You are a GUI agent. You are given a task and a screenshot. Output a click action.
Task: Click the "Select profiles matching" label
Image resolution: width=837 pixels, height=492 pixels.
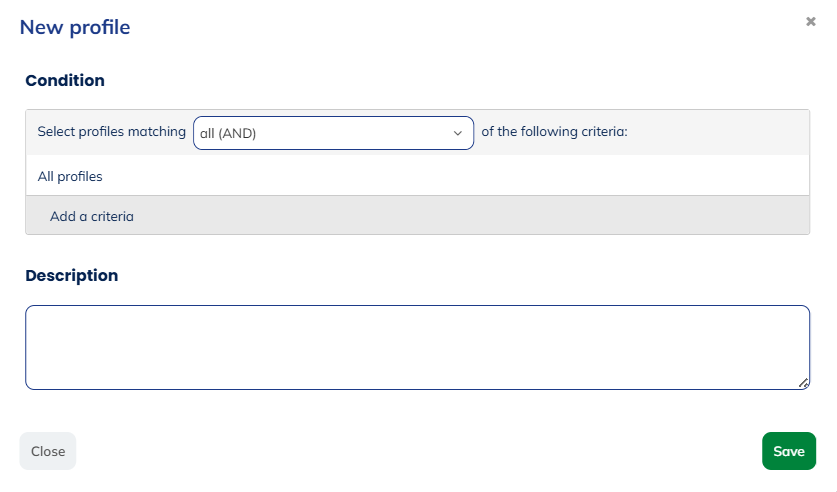point(111,132)
